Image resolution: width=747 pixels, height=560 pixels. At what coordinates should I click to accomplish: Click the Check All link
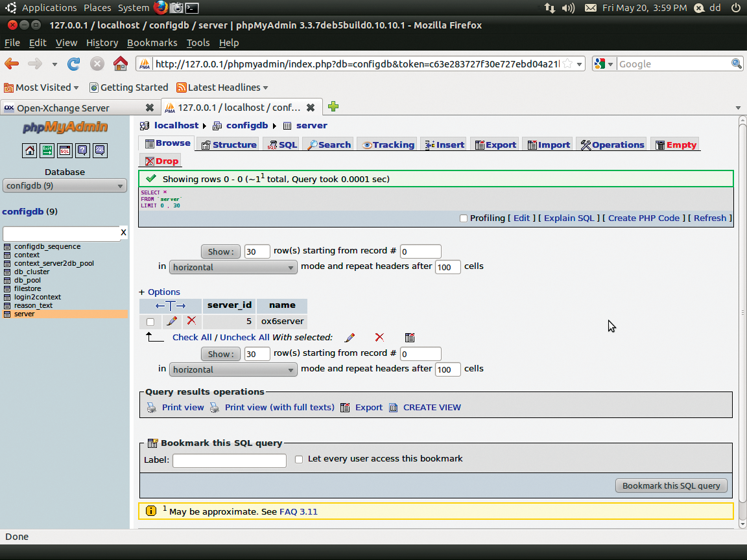[x=192, y=337]
